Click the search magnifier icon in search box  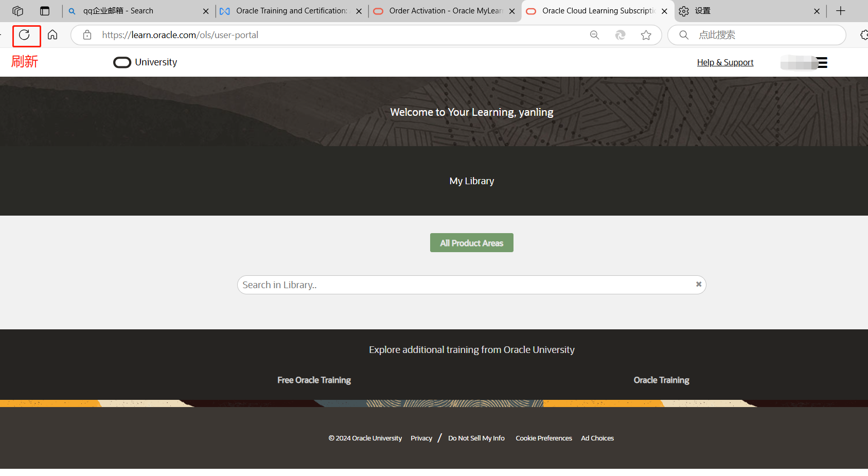684,35
